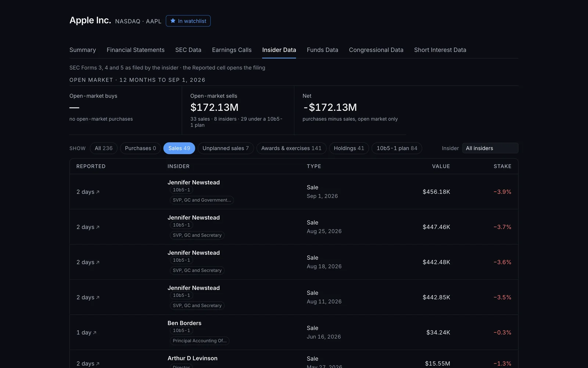Click the Principal Accounting Of... role tag
The height and width of the screenshot is (368, 588).
[200, 341]
